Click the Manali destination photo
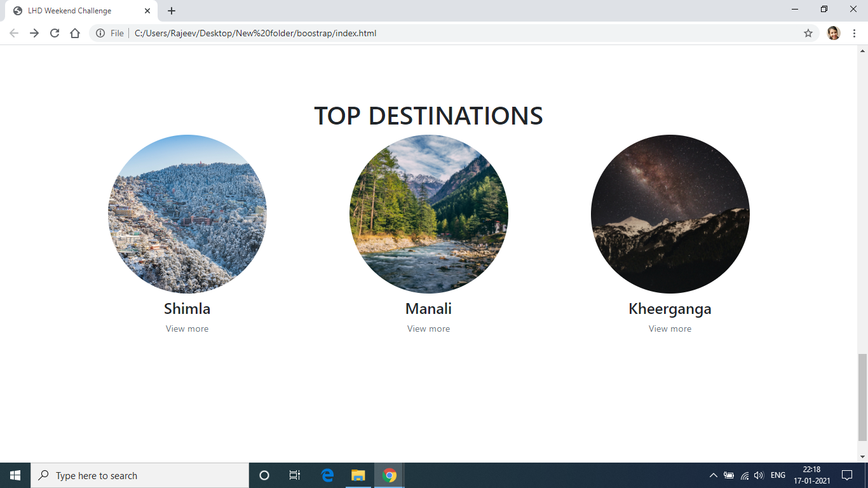The image size is (868, 488). (428, 213)
